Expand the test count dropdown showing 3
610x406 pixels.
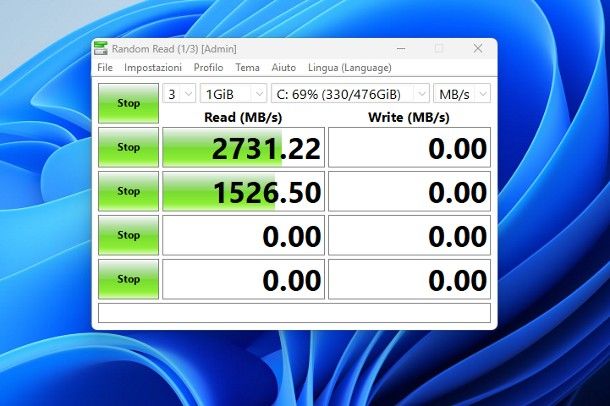[x=179, y=94]
